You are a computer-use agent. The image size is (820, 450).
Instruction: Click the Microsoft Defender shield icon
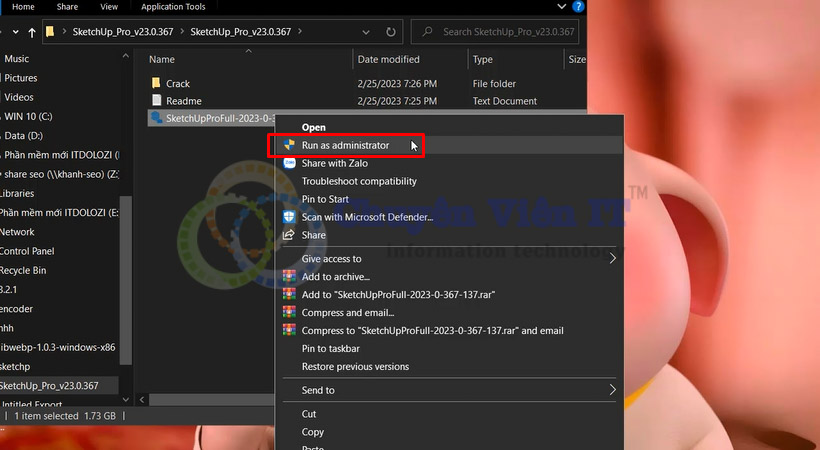click(x=289, y=217)
